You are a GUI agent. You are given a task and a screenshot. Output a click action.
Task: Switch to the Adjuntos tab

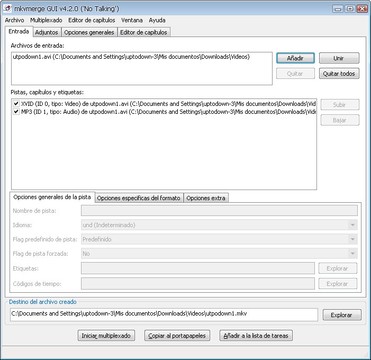coord(47,32)
